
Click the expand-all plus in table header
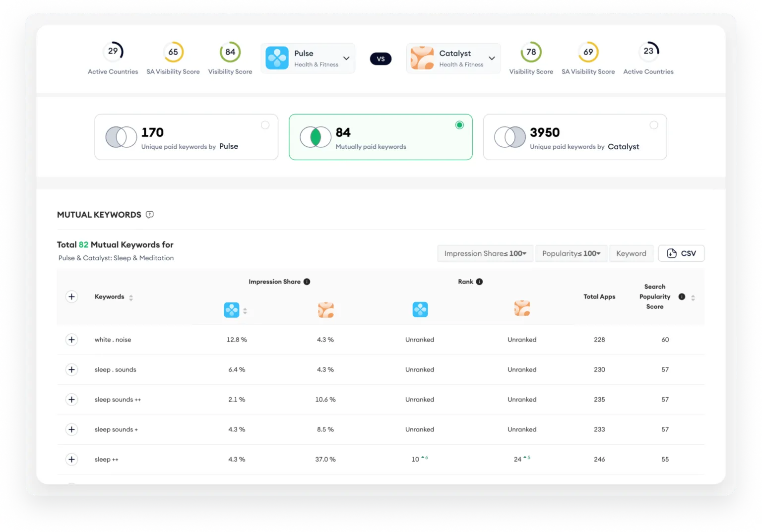click(x=72, y=296)
